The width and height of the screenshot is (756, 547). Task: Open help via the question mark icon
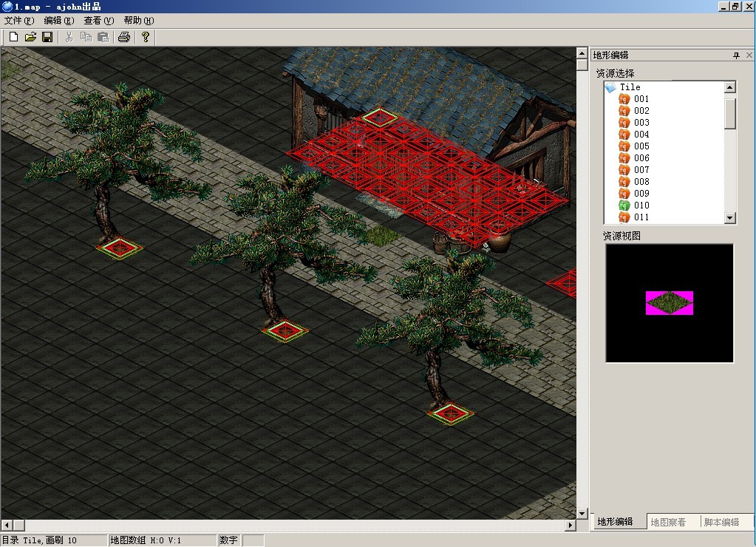point(145,37)
